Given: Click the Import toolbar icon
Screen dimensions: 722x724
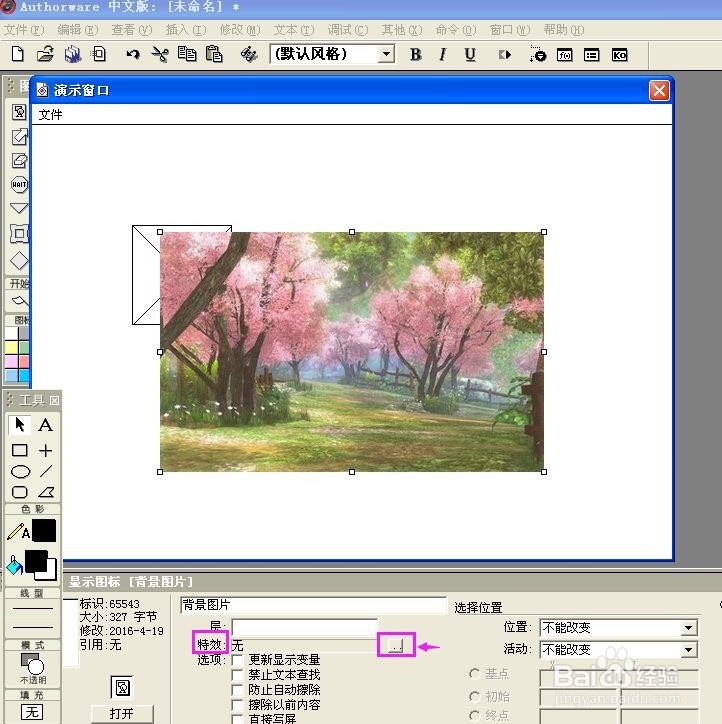Looking at the screenshot, I should coord(99,54).
